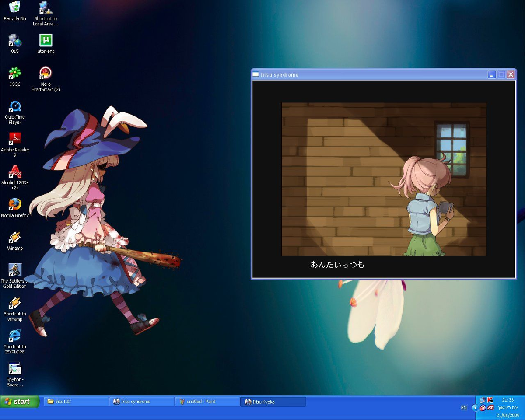
Task: Click the red and blue circular tray icon
Action: [x=483, y=408]
